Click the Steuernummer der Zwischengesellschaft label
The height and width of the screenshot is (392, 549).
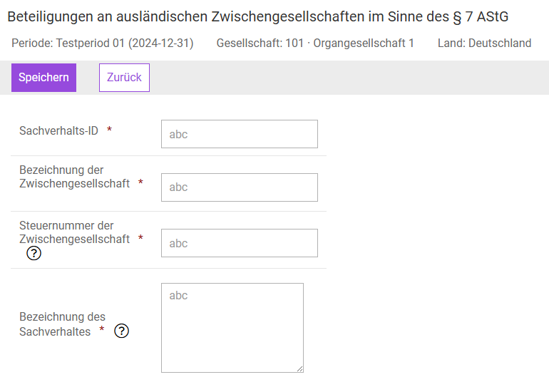coord(74,232)
